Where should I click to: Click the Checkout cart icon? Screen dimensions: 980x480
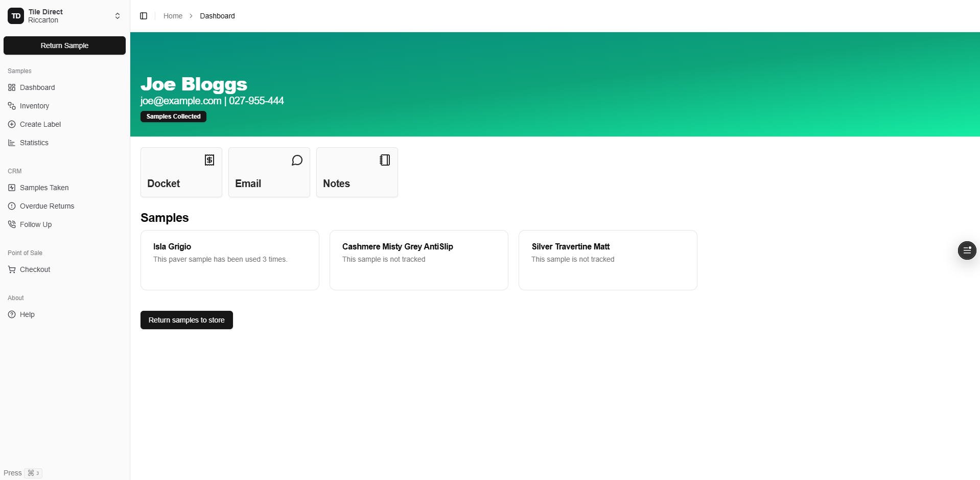click(12, 269)
